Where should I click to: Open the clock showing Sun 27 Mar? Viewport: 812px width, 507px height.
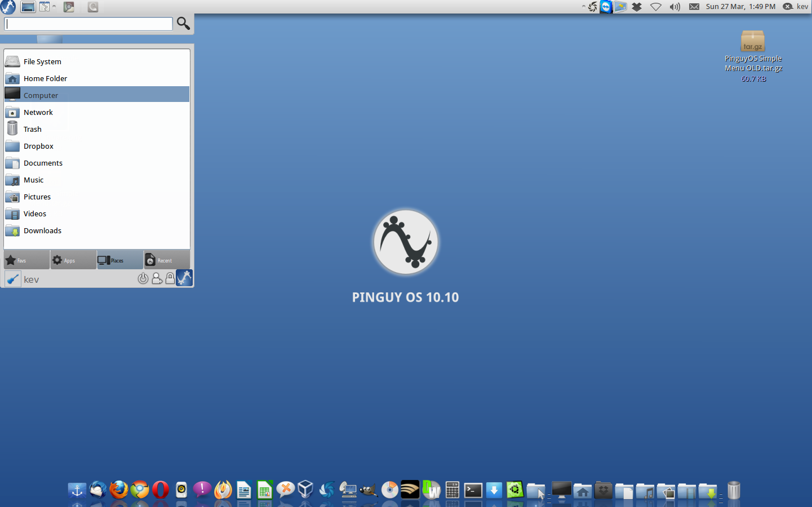point(740,7)
